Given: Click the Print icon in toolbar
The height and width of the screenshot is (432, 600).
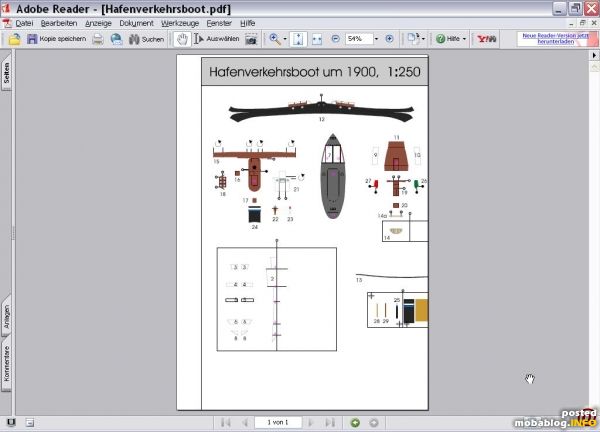Looking at the screenshot, I should coord(98,39).
